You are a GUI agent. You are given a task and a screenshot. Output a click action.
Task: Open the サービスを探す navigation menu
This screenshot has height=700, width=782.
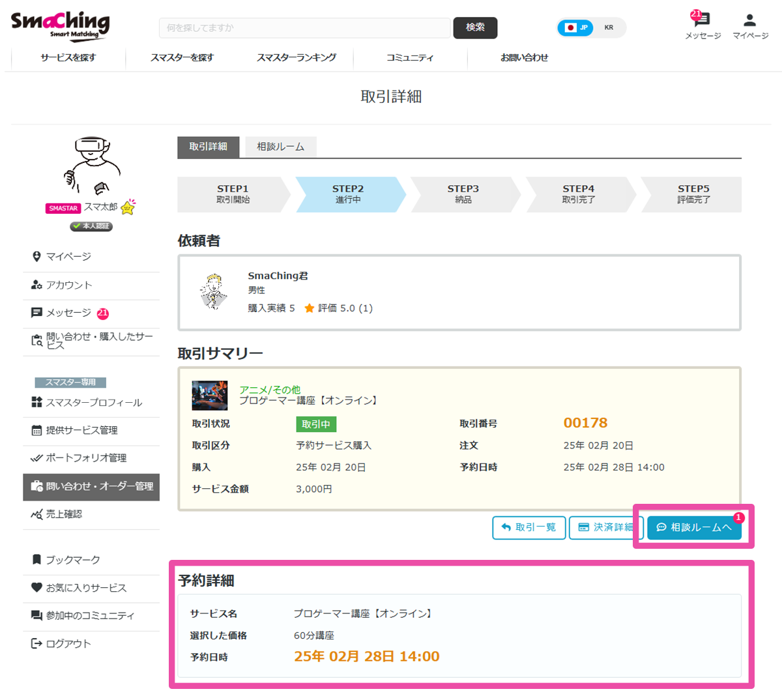pos(68,57)
